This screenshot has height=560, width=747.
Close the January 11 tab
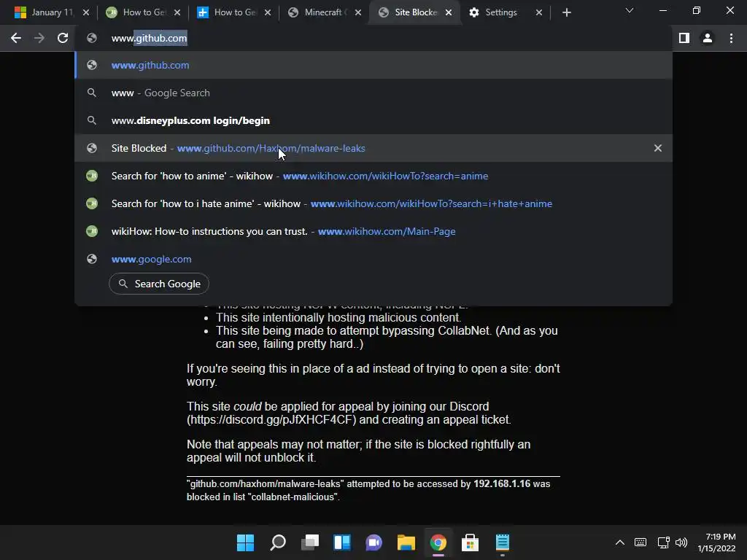86,12
